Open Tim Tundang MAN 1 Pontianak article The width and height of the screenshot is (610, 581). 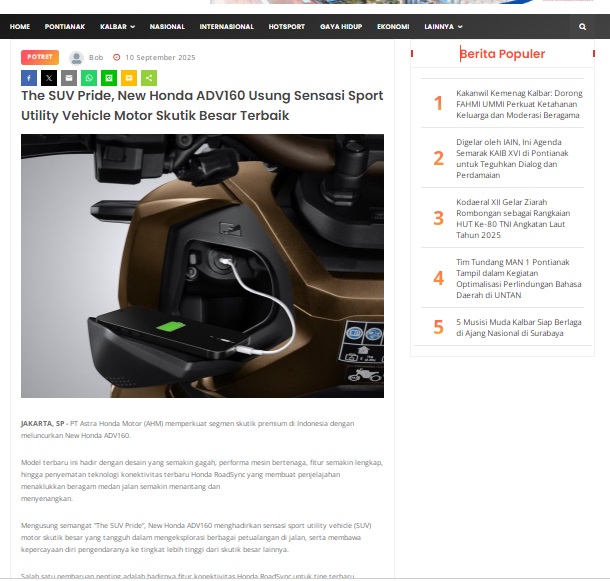click(519, 278)
